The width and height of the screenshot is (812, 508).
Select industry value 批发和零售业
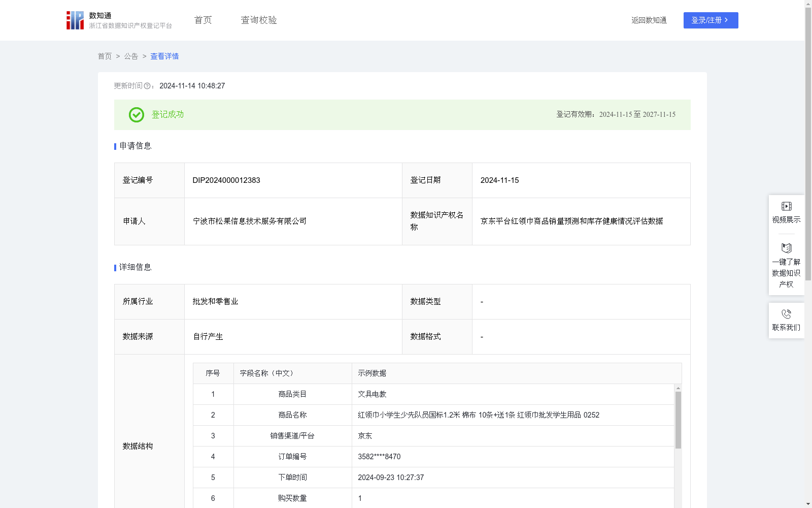215,302
